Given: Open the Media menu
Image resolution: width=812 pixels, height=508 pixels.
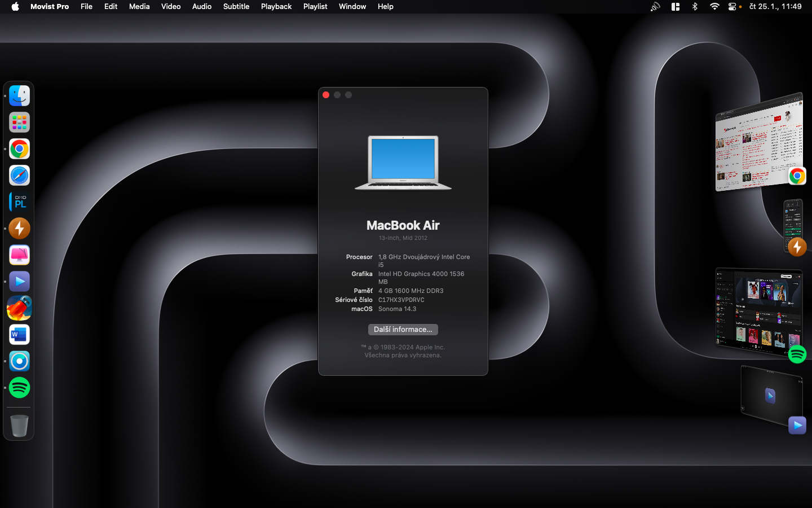Looking at the screenshot, I should tap(139, 7).
